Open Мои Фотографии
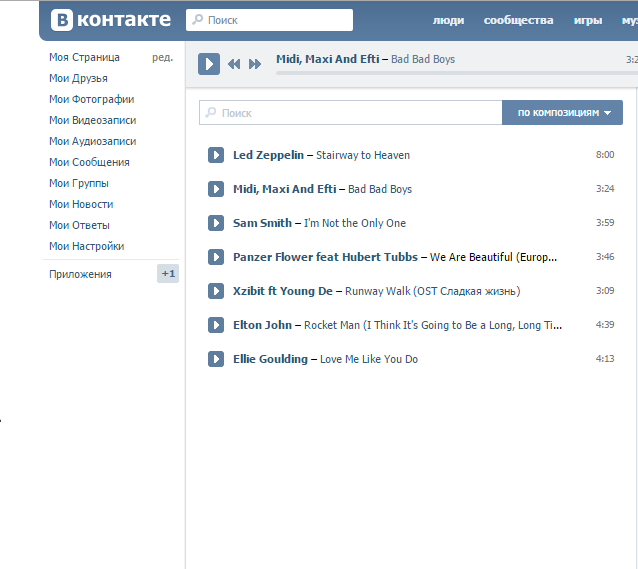Image resolution: width=638 pixels, height=569 pixels. pos(92,99)
